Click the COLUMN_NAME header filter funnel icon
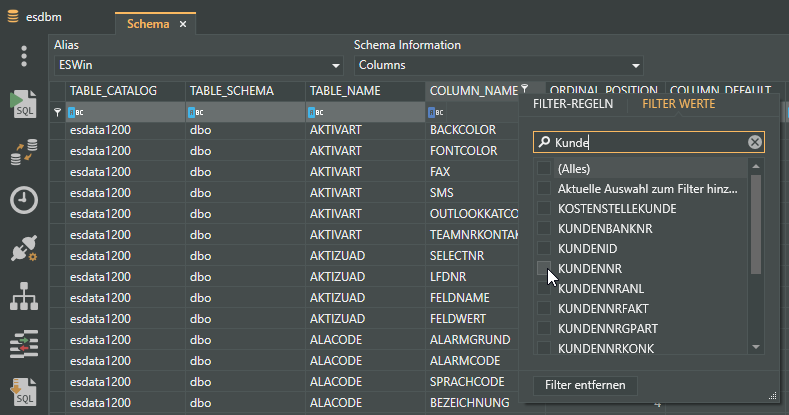789x415 pixels. (x=524, y=89)
